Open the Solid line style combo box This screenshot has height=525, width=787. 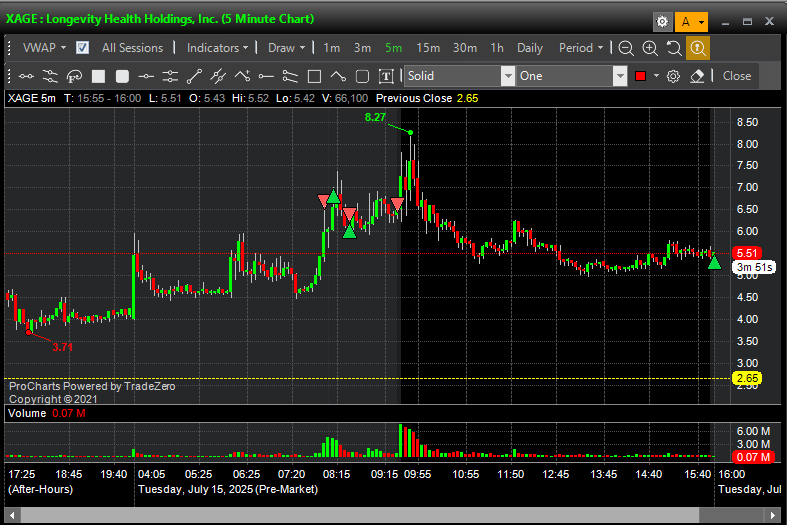tap(459, 76)
